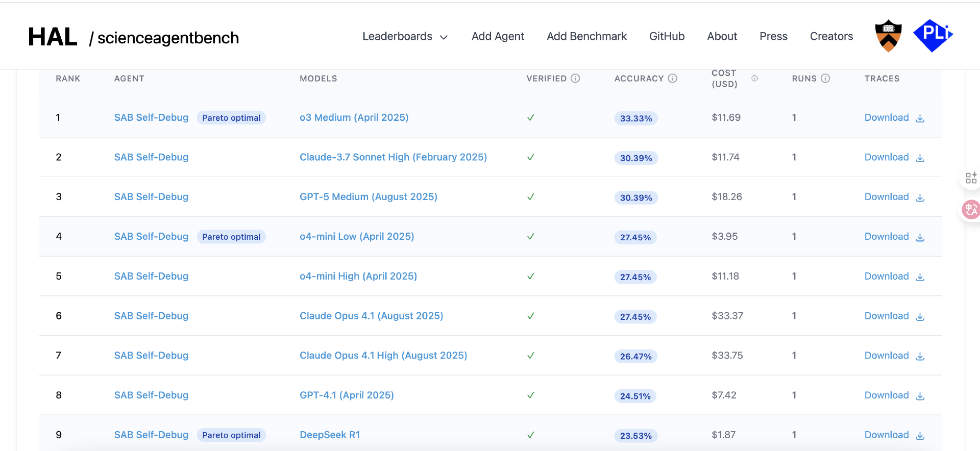Click verified checkmark in o3 Medium row

tap(531, 117)
